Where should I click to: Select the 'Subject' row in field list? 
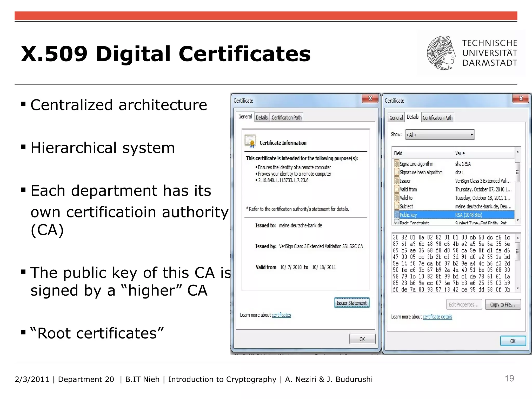[x=453, y=206]
